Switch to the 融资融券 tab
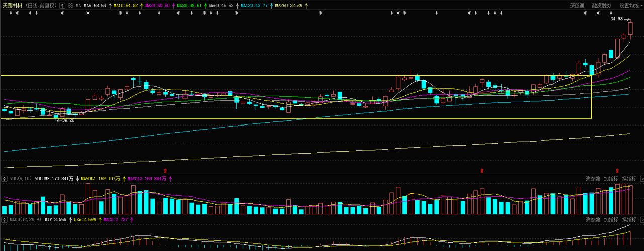Image resolution: width=644 pixels, height=251 pixels. 602,6
